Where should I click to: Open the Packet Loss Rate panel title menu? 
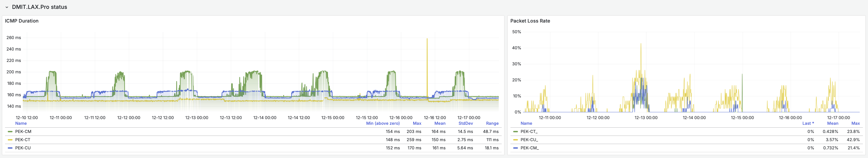tap(530, 21)
